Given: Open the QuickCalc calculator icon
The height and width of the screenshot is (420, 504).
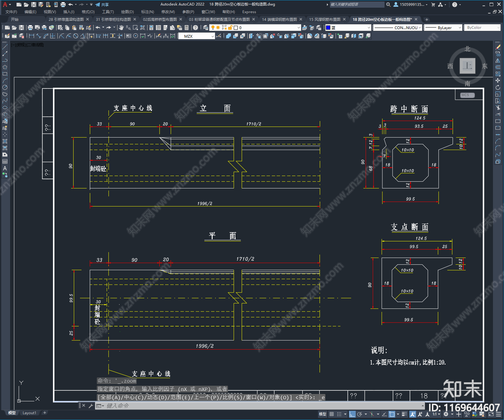Looking at the screenshot, I should click(186, 28).
